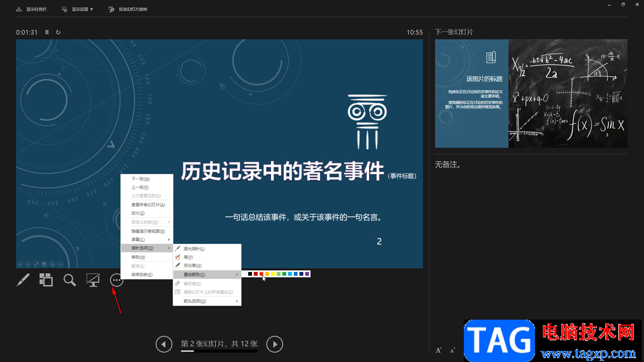Open more slide show options button
This screenshot has width=644, height=362.
point(116,280)
